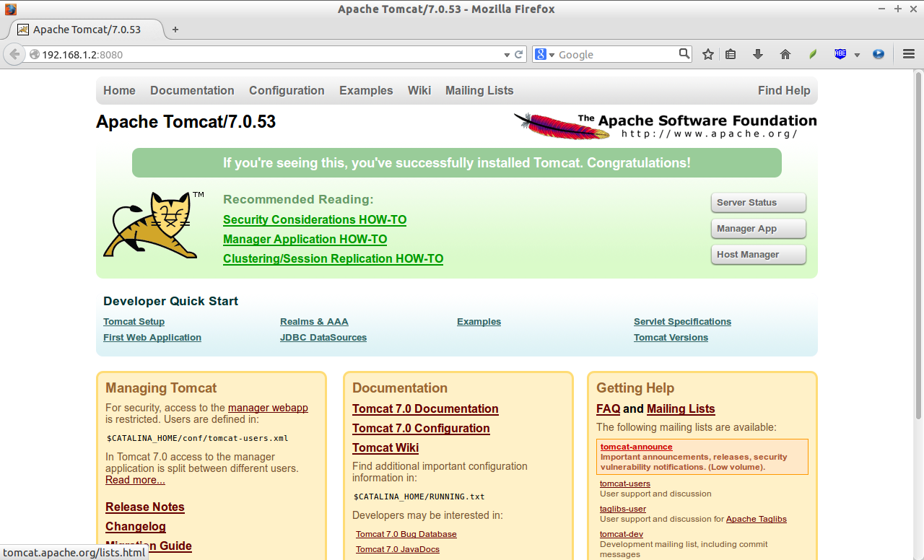Viewport: 924px width, 560px height.
Task: Click into the URL address field
Action: pos(271,55)
